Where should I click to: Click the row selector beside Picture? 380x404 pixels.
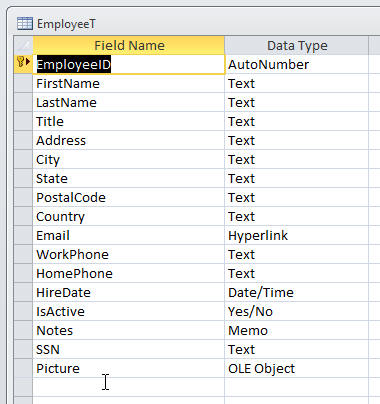pyautogui.click(x=23, y=368)
